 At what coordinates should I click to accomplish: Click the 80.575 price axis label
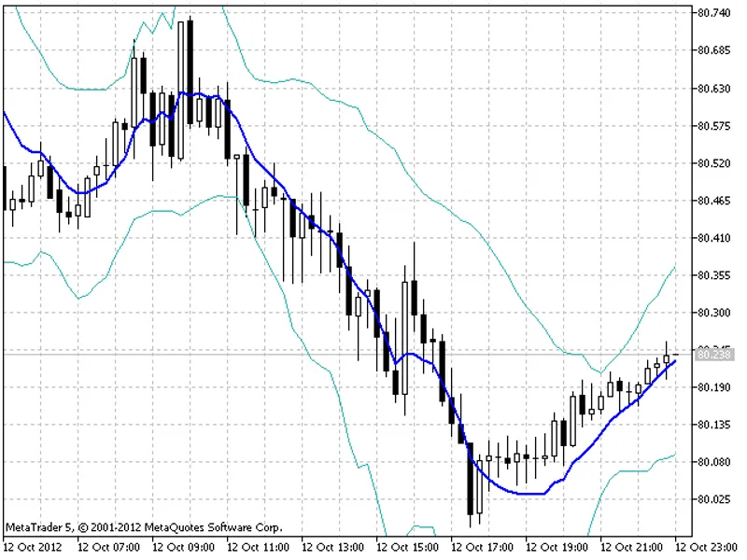click(713, 126)
